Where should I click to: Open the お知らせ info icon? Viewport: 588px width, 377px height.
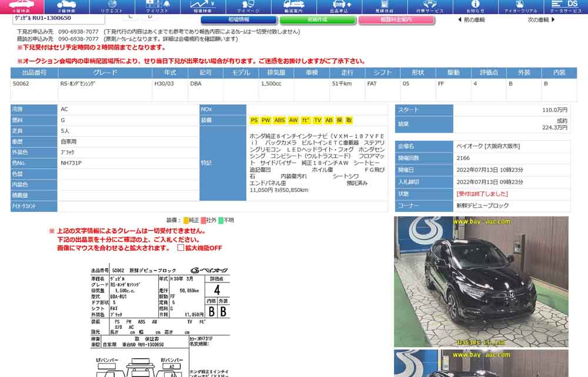click(475, 7)
